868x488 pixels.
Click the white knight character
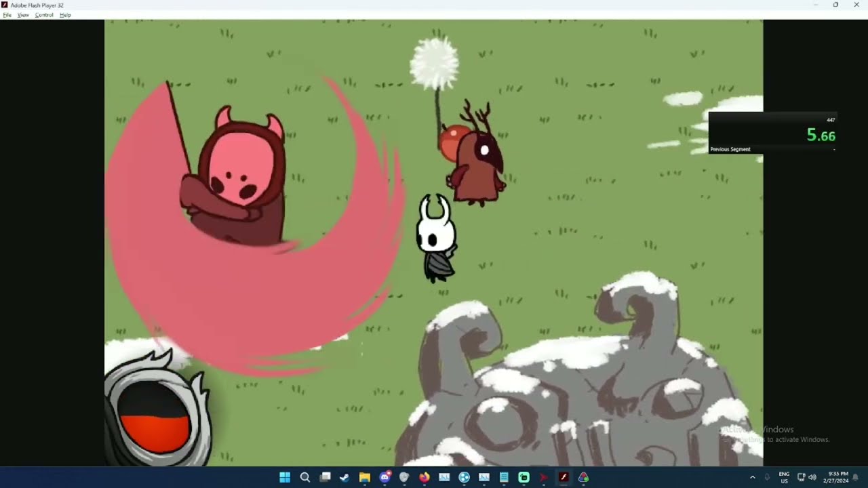coord(436,239)
